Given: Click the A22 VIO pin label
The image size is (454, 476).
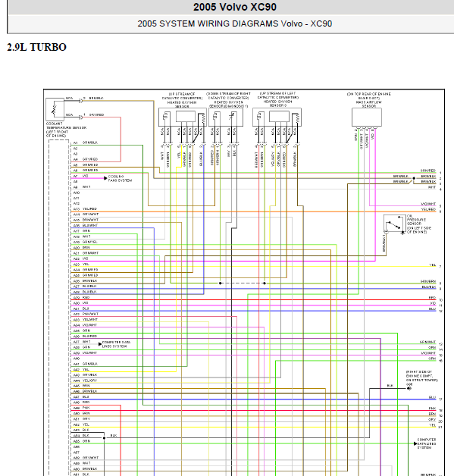Looking at the screenshot, I should coord(81,258).
